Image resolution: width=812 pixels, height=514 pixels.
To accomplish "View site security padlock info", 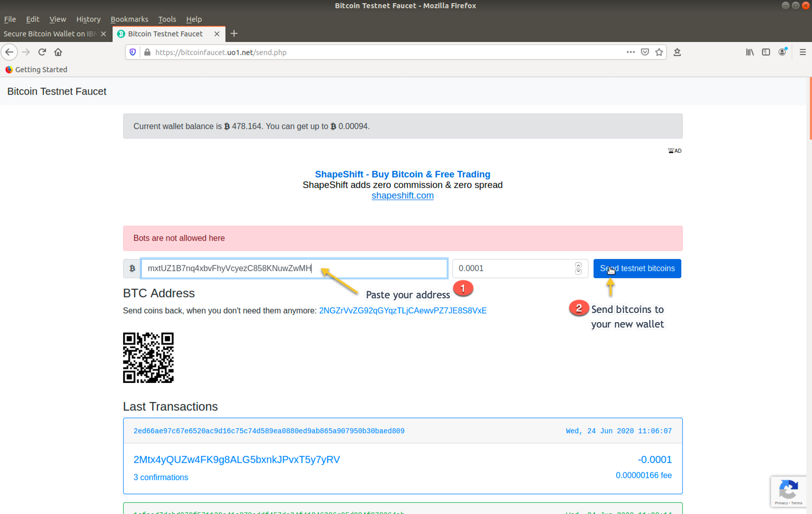I will pyautogui.click(x=147, y=52).
